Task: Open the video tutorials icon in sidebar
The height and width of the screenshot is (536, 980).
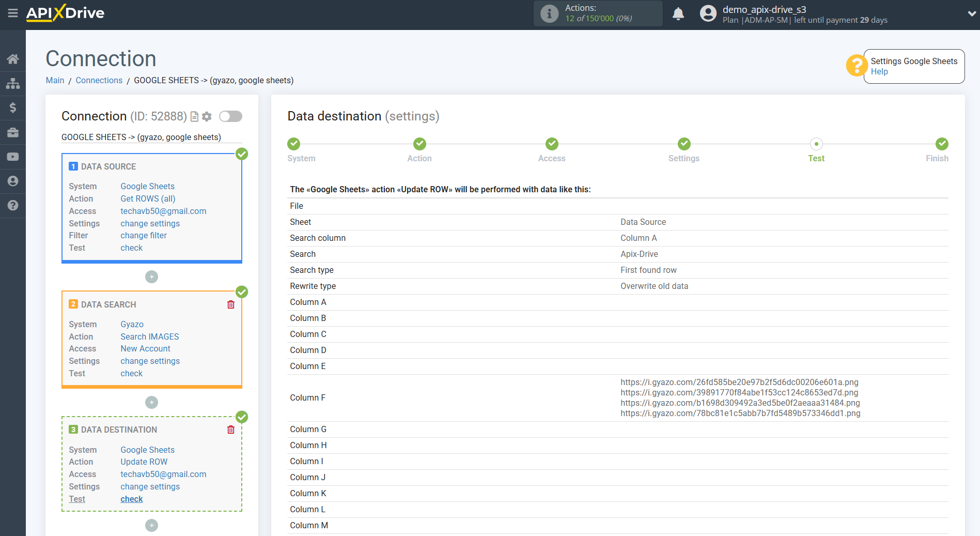Action: point(13,157)
